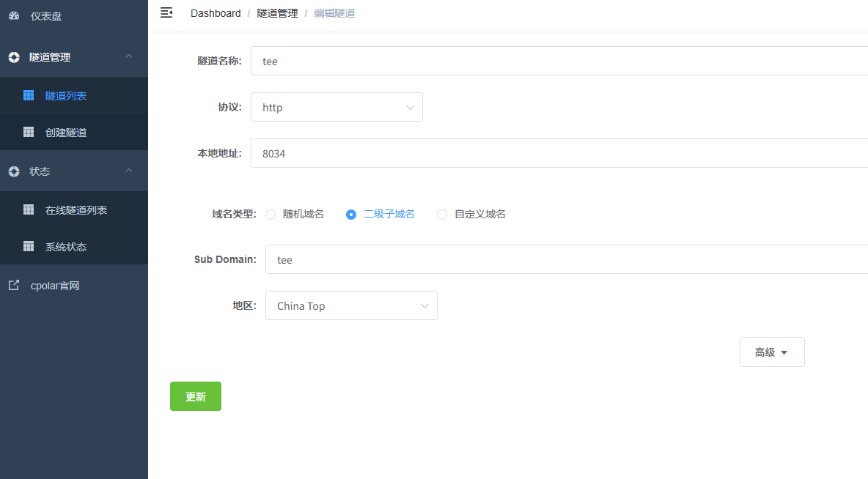This screenshot has height=479, width=868.
Task: Select the 随机域名 radio button
Action: (x=271, y=215)
